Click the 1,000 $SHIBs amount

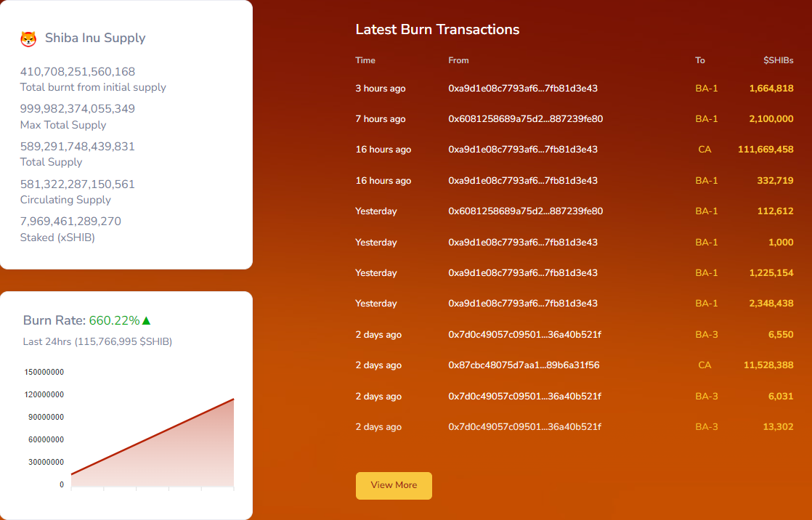coord(781,243)
